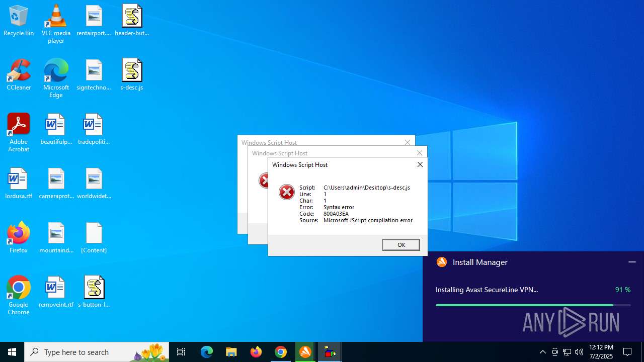Open the Action Center notifications
The height and width of the screenshot is (362, 644).
pos(627,352)
